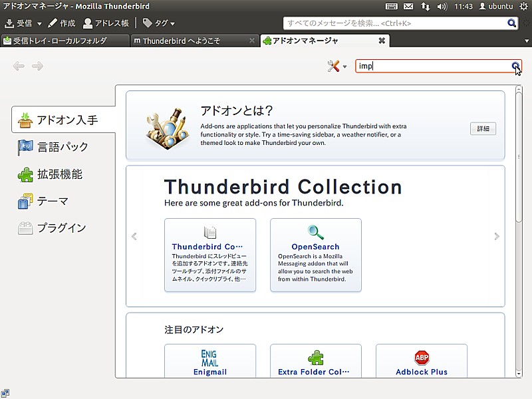
Task: Open the 受信 dropdown arrow
Action: [39, 24]
